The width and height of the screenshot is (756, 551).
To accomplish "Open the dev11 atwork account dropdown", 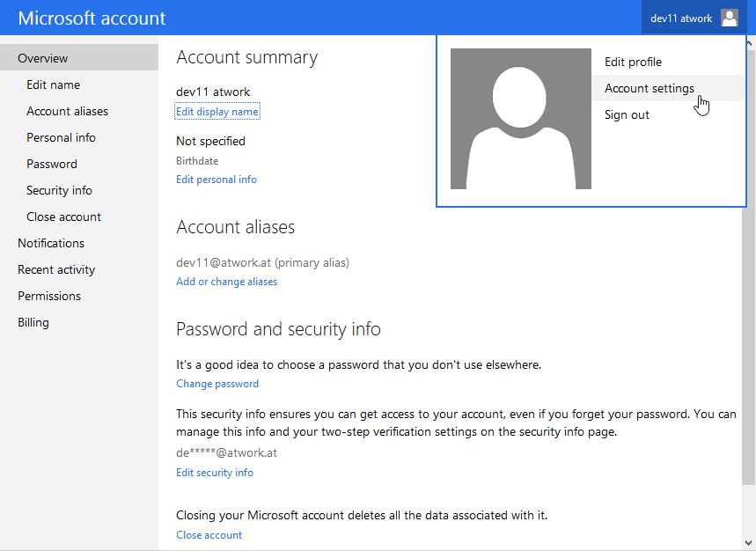I will point(681,18).
